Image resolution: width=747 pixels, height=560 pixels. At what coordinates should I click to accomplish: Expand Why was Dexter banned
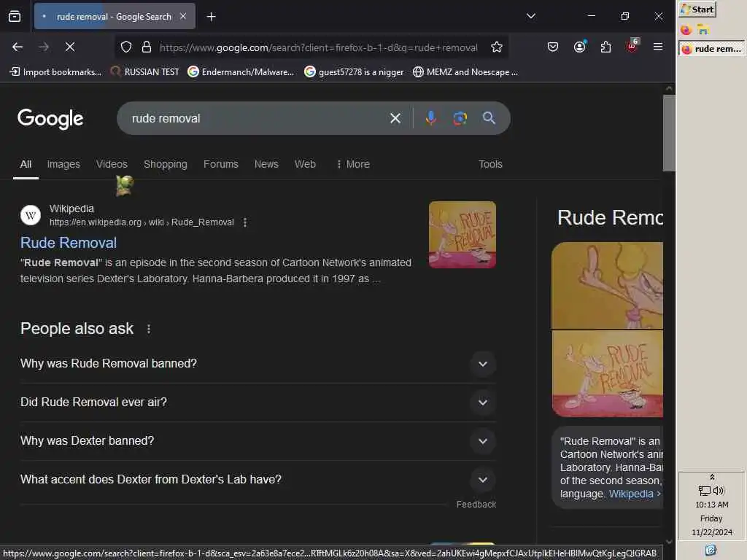(258, 441)
